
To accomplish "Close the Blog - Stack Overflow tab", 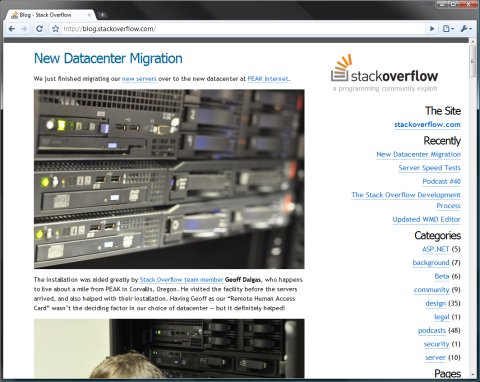I will (x=89, y=15).
